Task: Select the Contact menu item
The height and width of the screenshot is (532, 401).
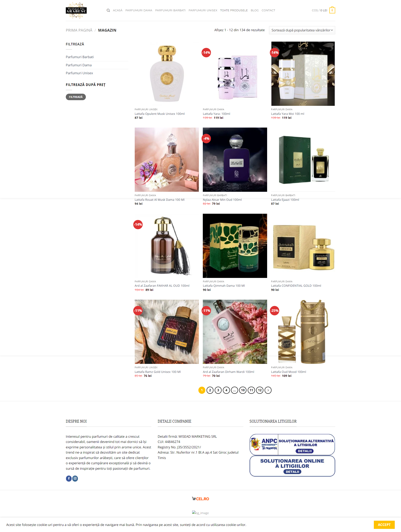Action: coord(268,10)
